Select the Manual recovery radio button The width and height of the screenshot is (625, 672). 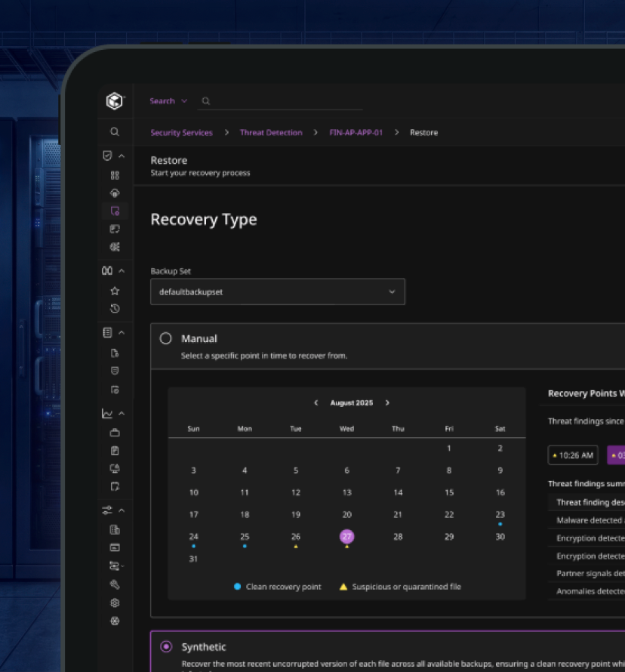(x=165, y=339)
